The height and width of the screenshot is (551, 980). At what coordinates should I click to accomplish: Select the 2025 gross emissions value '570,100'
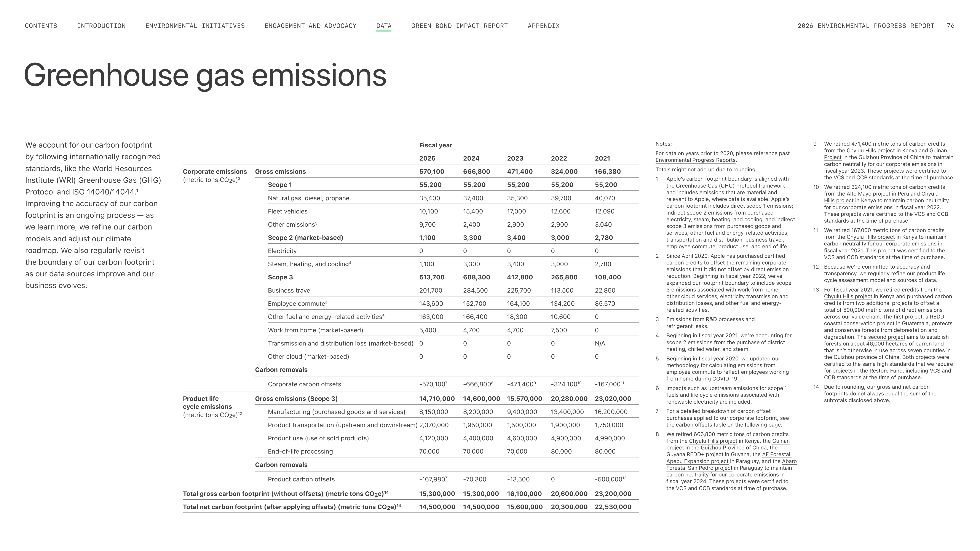coord(432,172)
